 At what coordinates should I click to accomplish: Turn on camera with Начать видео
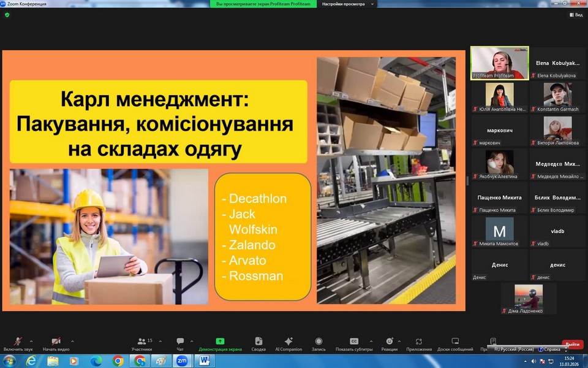click(x=56, y=342)
